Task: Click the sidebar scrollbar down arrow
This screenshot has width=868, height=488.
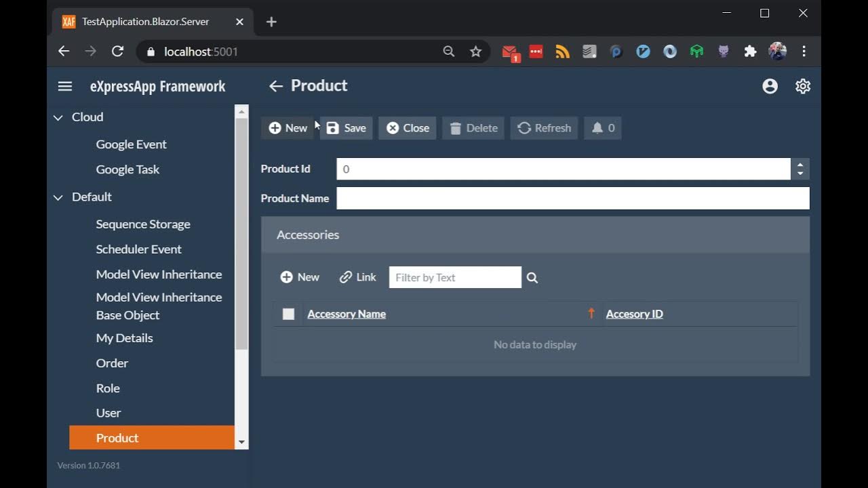Action: pyautogui.click(x=241, y=442)
